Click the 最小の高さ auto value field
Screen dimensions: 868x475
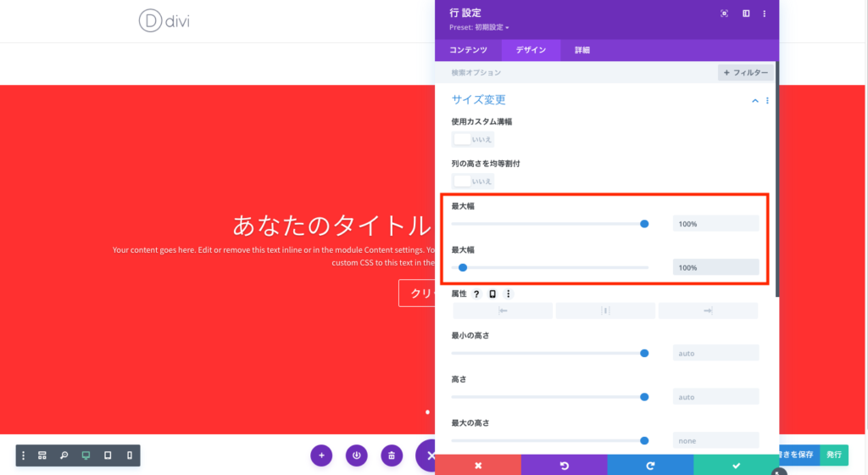coord(715,353)
